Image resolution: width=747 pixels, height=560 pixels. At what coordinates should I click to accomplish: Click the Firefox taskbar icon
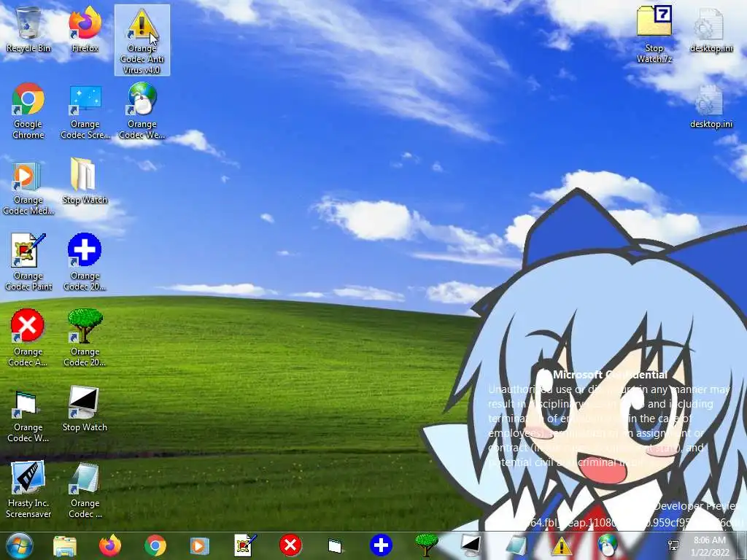109,545
